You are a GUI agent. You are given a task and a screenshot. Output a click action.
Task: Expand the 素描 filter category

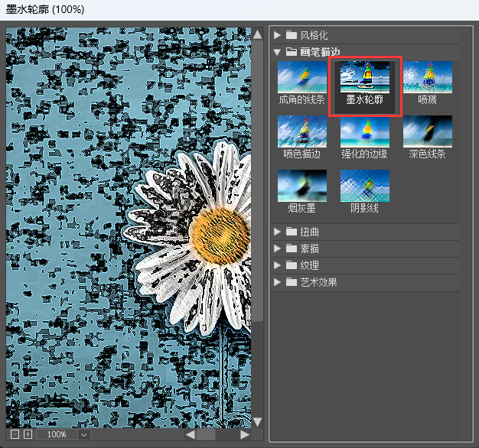[278, 248]
